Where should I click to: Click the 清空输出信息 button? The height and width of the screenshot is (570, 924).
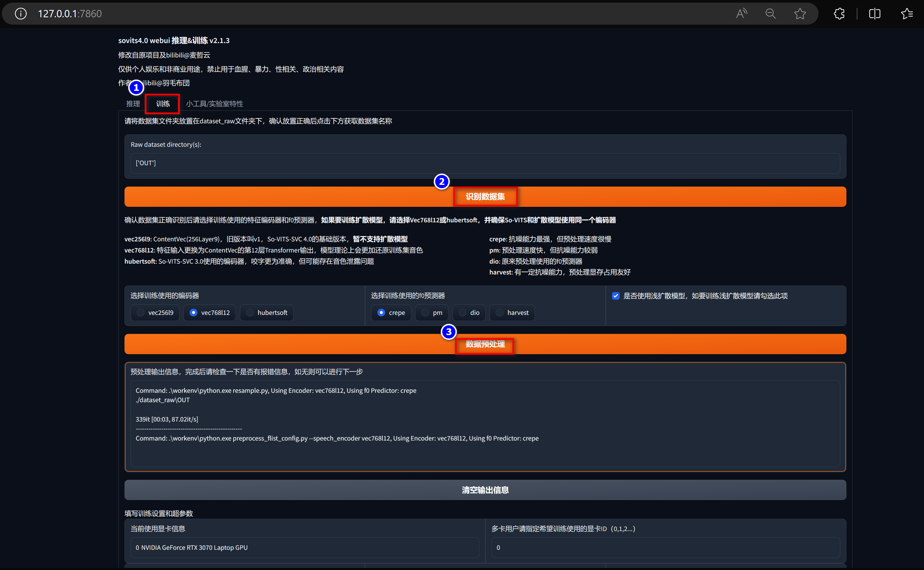[x=485, y=490]
